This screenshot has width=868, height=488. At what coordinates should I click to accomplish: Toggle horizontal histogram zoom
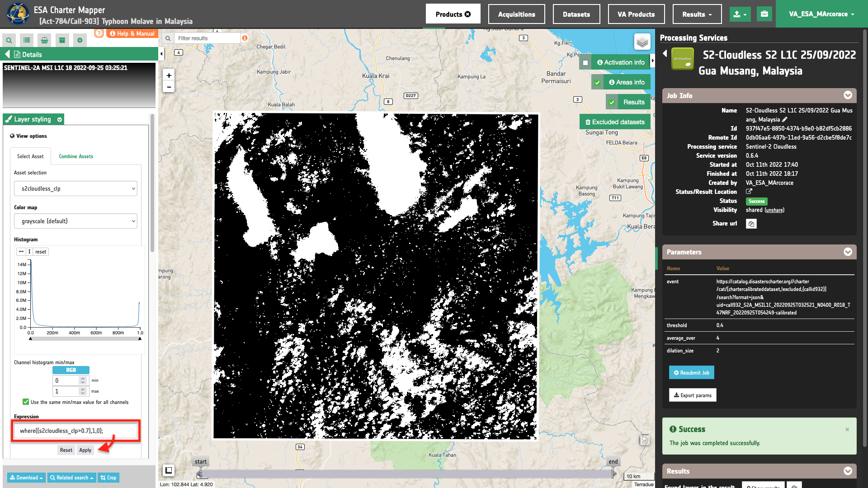21,252
